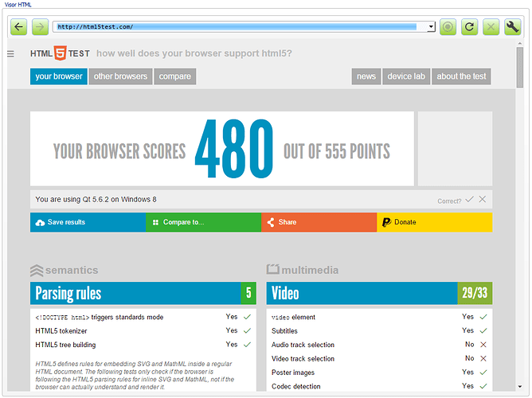532x398 pixels.
Task: Click the Compare to... button
Action: point(204,222)
